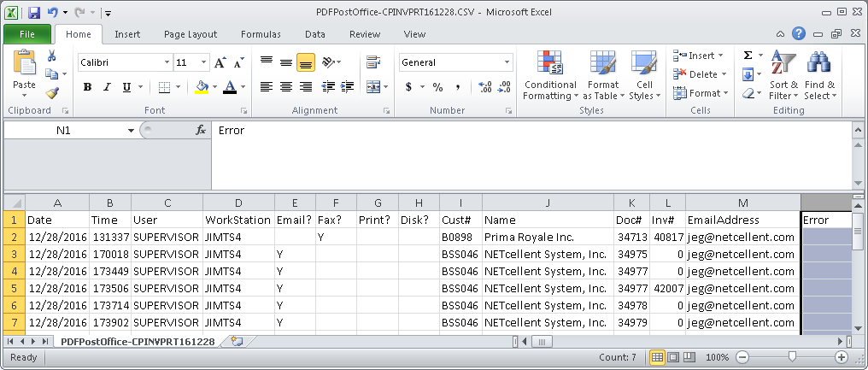Open the Sort & Filter tool
Screen dimensions: 868x370
(x=783, y=77)
